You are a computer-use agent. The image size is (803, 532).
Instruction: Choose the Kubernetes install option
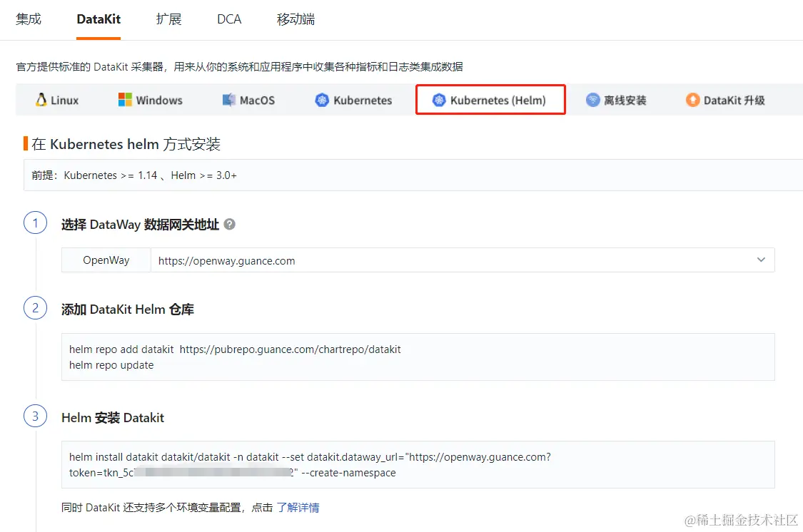pyautogui.click(x=353, y=100)
